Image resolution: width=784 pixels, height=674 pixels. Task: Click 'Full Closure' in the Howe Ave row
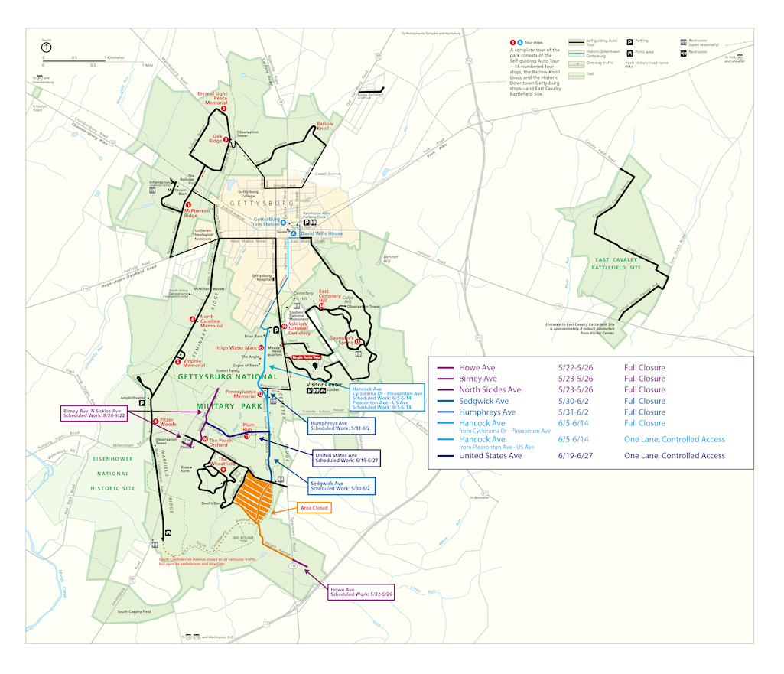[645, 367]
